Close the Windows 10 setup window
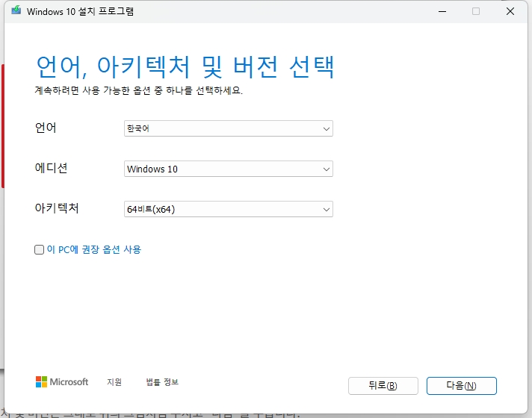Screen dimensions: 532x418 510,11
